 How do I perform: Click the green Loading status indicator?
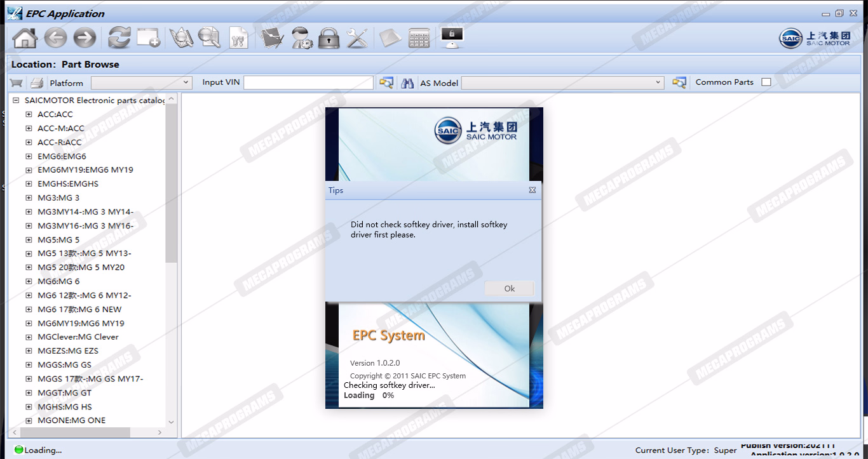tap(18, 449)
